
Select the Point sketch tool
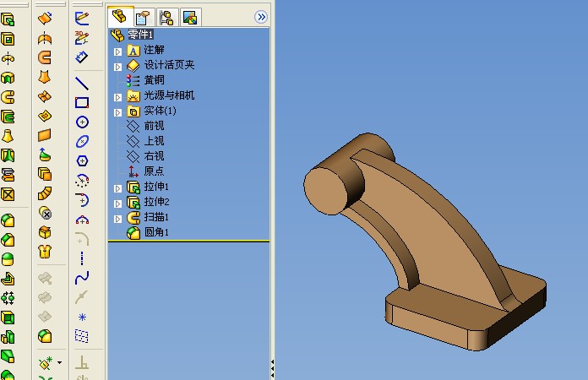click(82, 318)
